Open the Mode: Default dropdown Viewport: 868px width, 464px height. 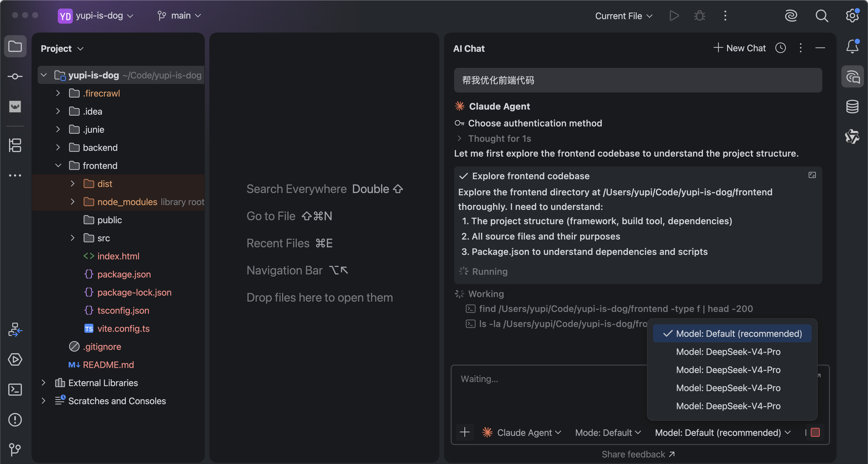[x=608, y=432]
